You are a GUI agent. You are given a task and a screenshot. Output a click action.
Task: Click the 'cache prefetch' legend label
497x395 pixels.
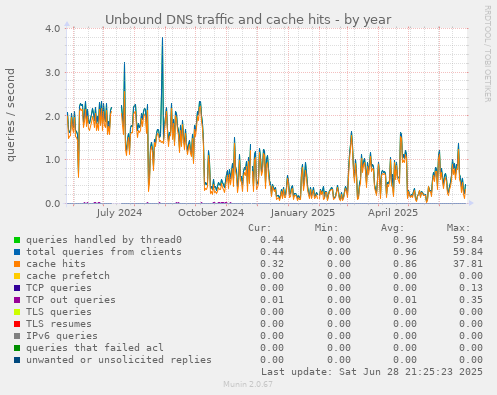pyautogui.click(x=68, y=276)
